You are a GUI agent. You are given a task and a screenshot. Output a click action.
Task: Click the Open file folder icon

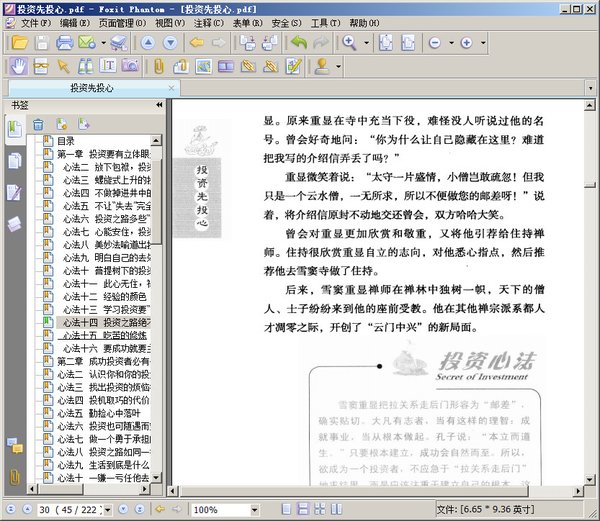click(16, 43)
